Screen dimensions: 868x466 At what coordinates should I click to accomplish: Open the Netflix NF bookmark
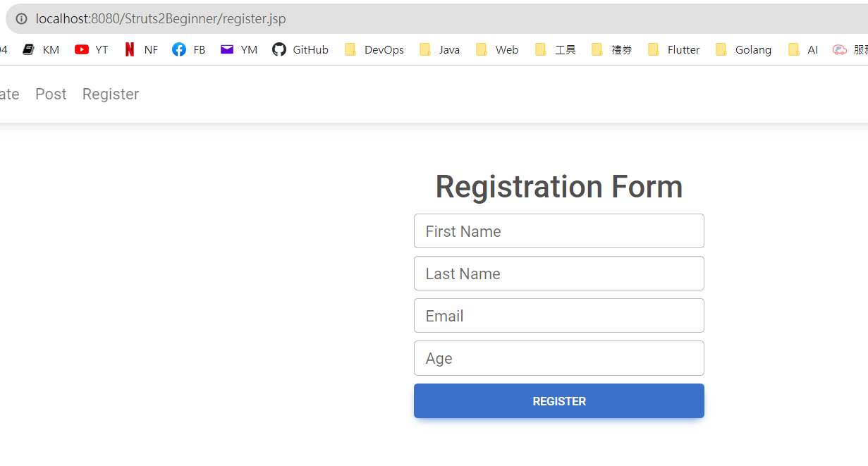tap(141, 49)
